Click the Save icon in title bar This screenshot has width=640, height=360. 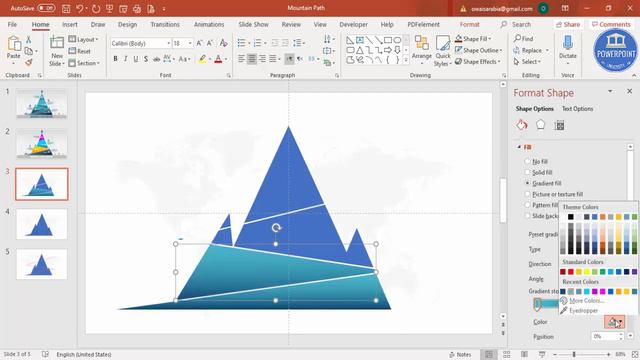(x=66, y=9)
